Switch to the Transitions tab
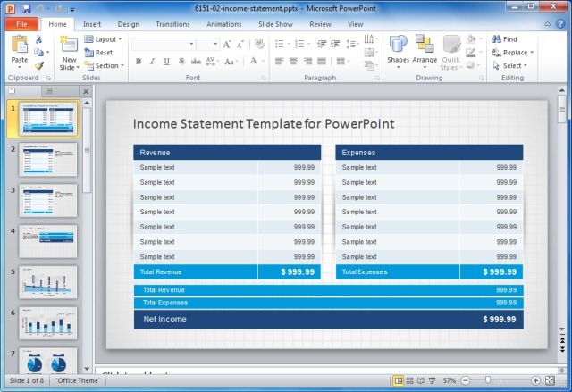 pyautogui.click(x=172, y=24)
